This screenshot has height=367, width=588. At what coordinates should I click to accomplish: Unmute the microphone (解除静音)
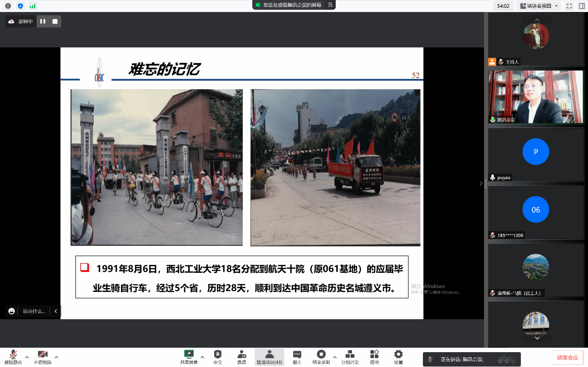point(13,355)
